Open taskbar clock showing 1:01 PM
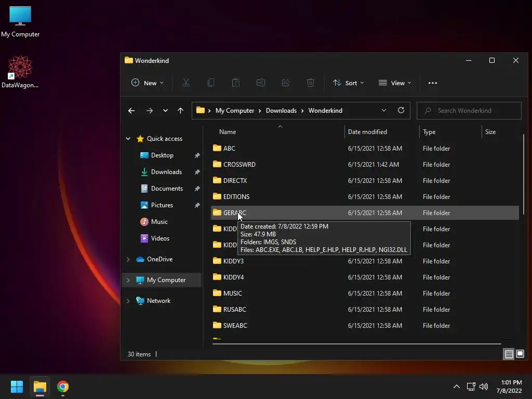The height and width of the screenshot is (399, 532). [x=509, y=387]
